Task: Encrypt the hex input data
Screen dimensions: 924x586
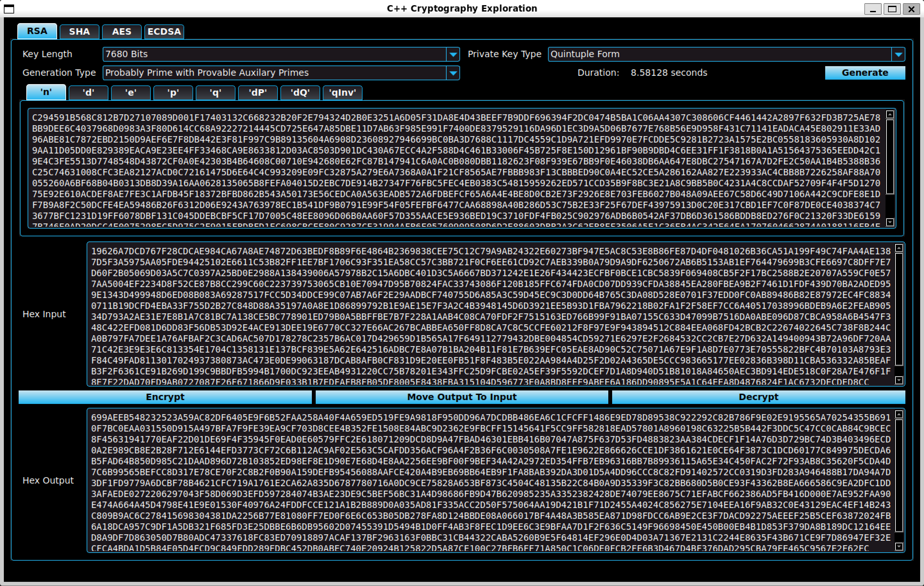Action: coord(165,397)
